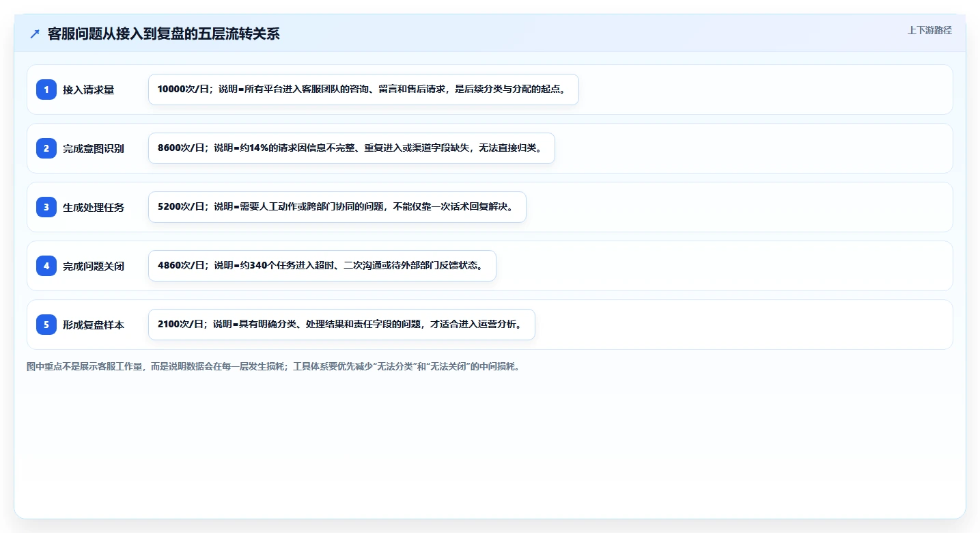This screenshot has height=533, width=980.
Task: Click the 生成处理任务 label
Action: coord(94,207)
